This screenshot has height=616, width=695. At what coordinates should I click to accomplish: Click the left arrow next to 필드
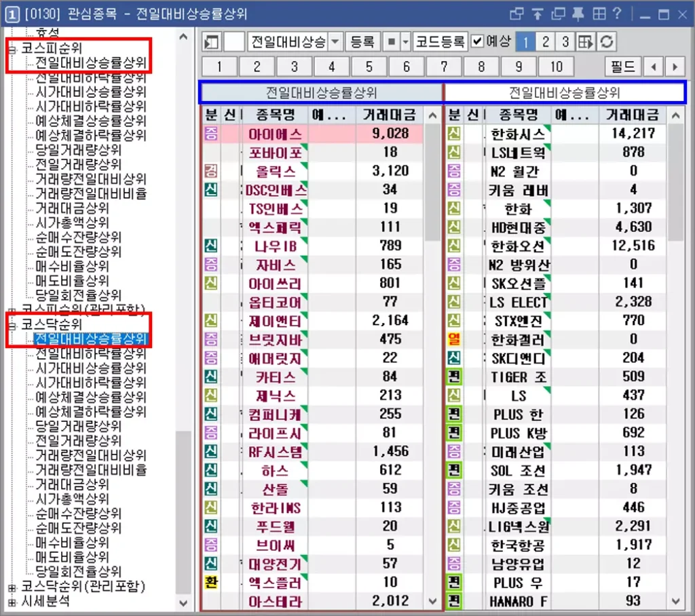click(654, 67)
